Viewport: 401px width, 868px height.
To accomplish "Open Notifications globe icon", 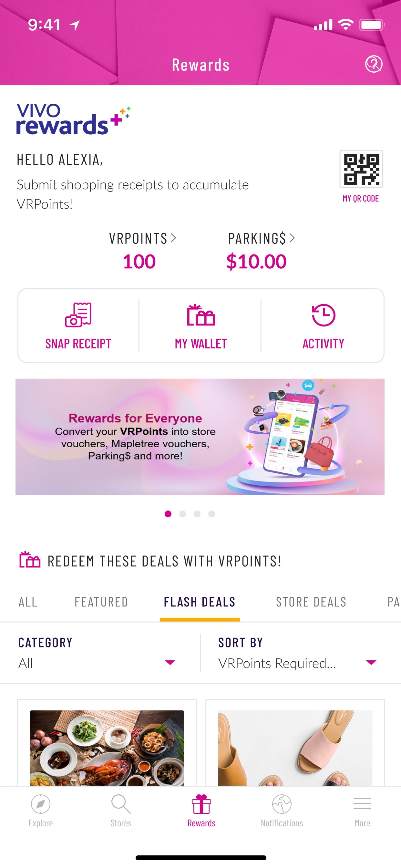I will (282, 804).
